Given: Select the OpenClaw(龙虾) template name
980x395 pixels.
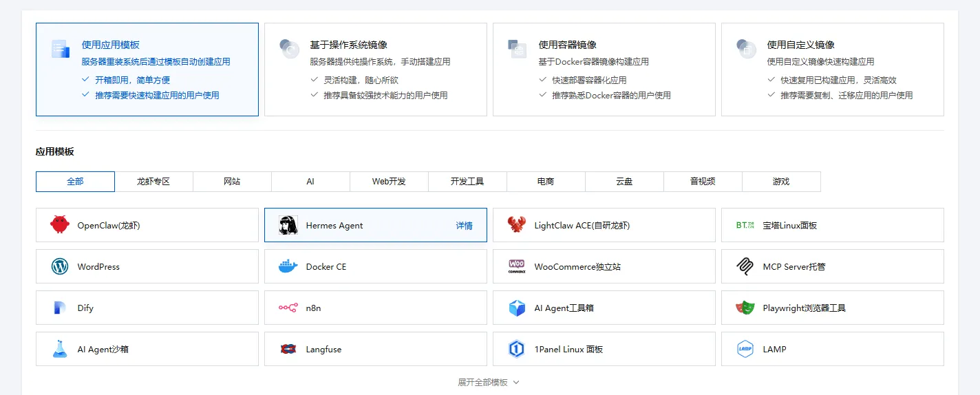Looking at the screenshot, I should point(109,225).
